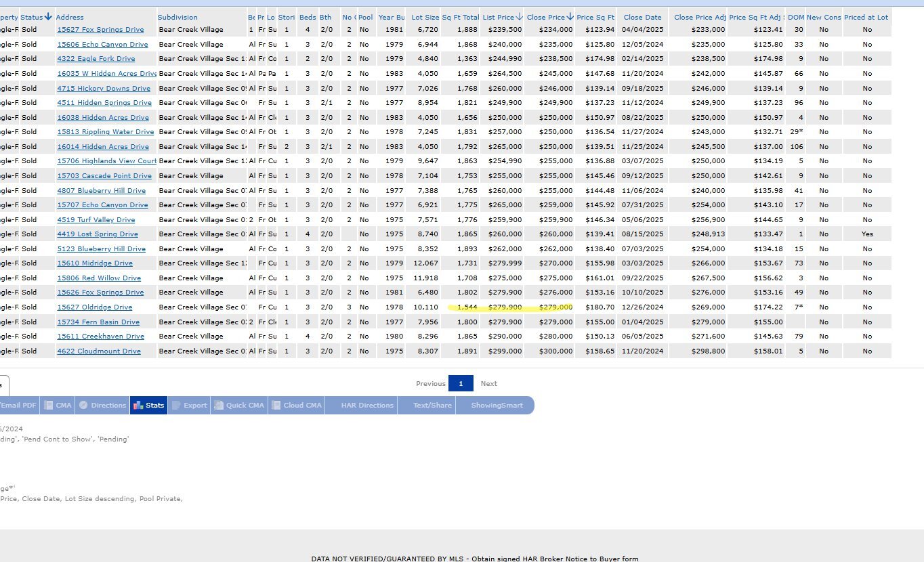Click the CMA document icon
Viewport: 924px width, 562px height.
[x=49, y=405]
